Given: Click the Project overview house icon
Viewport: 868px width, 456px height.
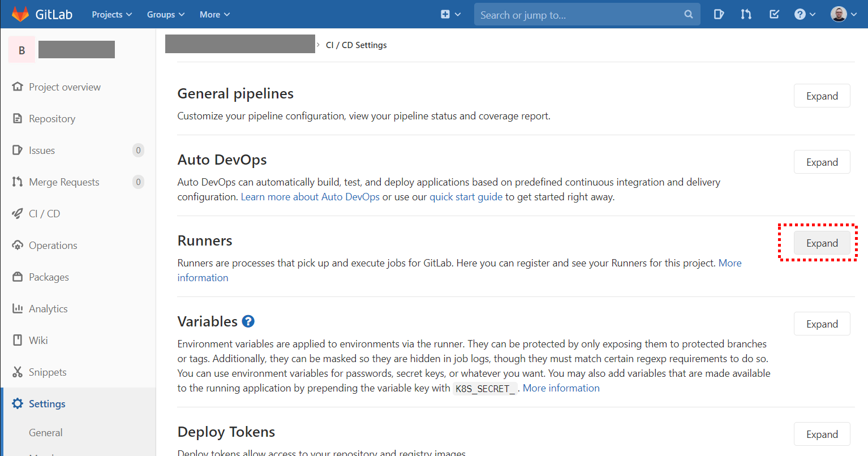Looking at the screenshot, I should pyautogui.click(x=18, y=87).
